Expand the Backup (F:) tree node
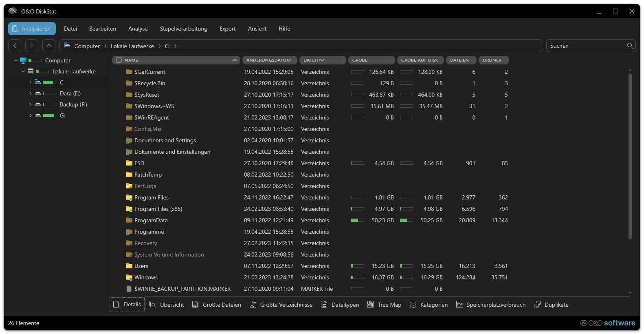This screenshot has width=644, height=334. [31, 104]
